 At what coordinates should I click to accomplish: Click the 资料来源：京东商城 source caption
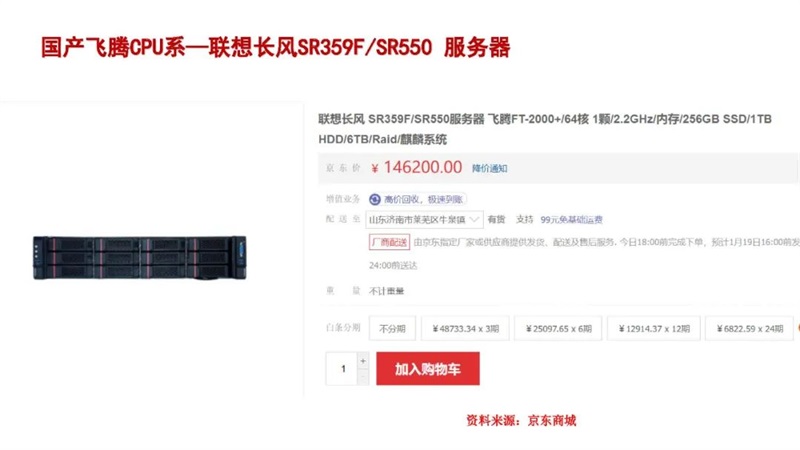point(521,420)
